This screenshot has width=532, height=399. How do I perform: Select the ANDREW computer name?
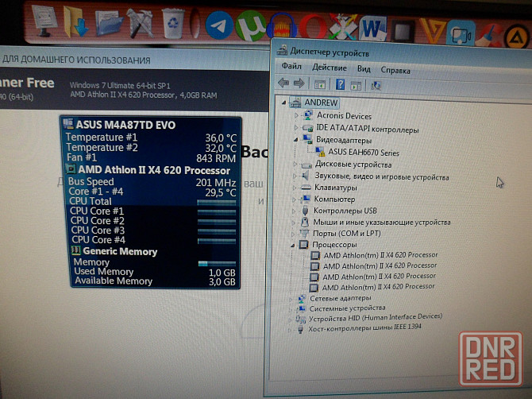click(321, 103)
